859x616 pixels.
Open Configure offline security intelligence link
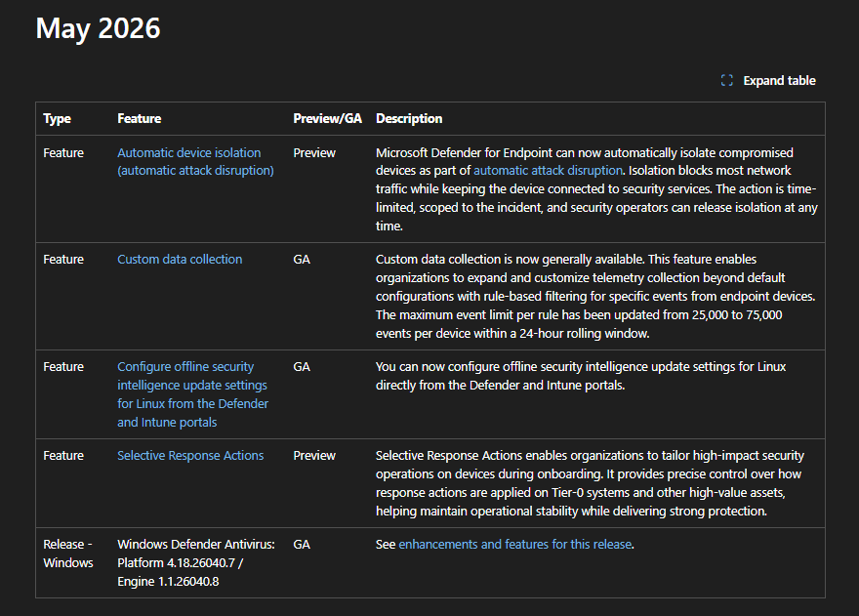pos(193,394)
